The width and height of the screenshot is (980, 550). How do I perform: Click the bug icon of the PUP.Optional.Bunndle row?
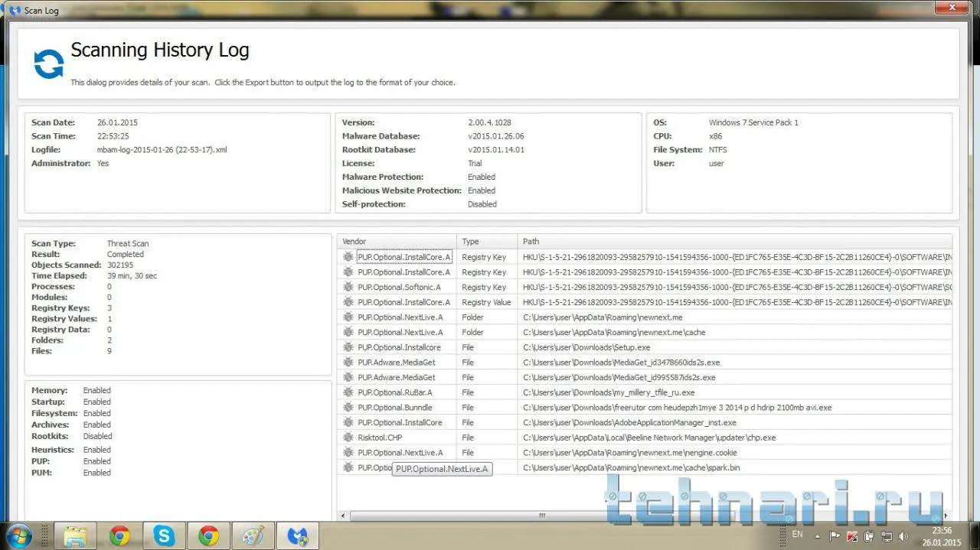click(348, 407)
